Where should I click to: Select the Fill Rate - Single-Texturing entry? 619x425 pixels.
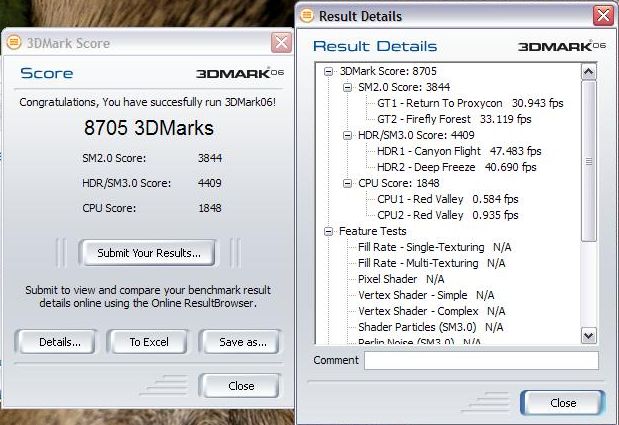click(x=420, y=247)
